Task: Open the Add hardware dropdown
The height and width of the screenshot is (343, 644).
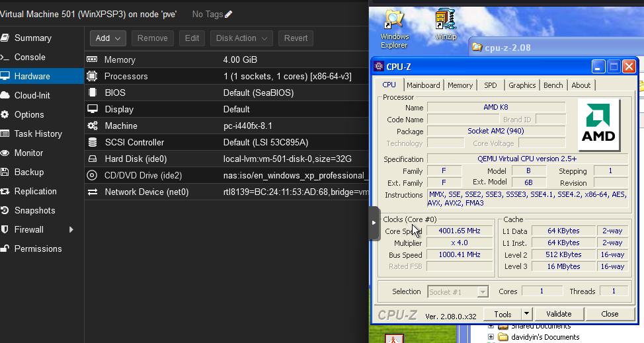Action: 108,38
